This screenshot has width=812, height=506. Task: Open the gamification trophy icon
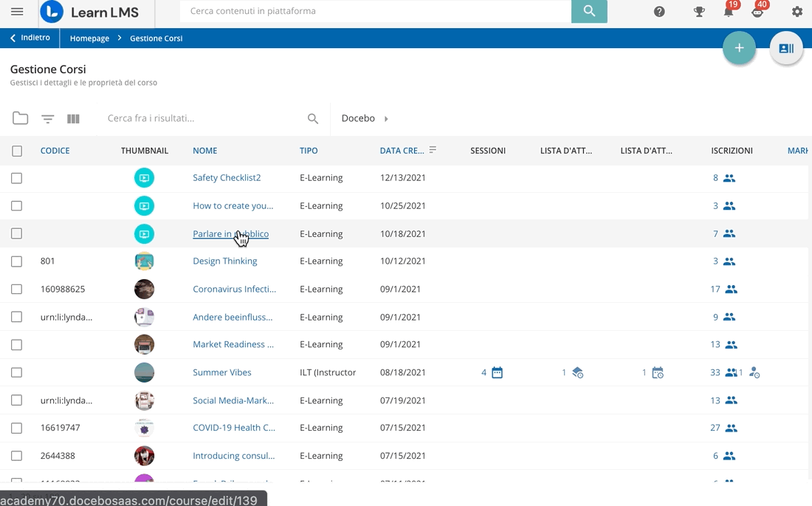point(699,12)
